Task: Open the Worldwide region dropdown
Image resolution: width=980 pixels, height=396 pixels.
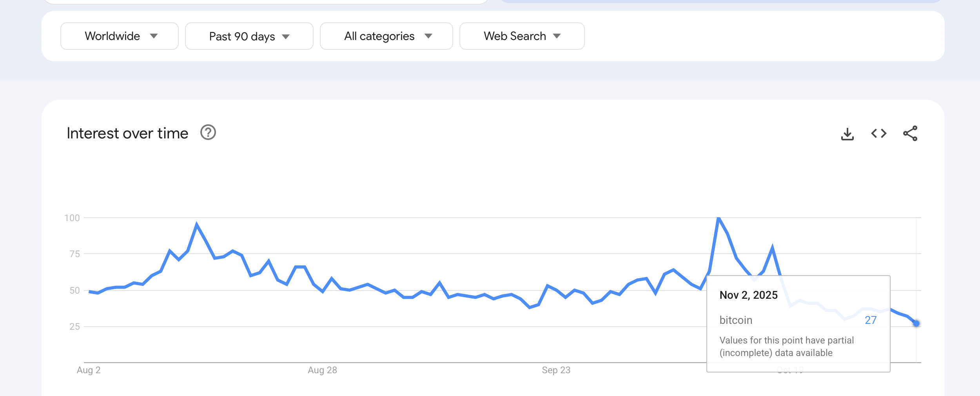Action: tap(119, 36)
